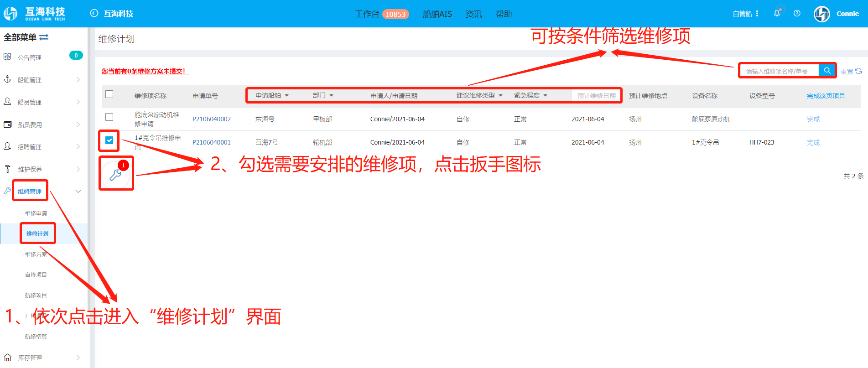Click the 维修管理 wrench sidebar icon

(7, 191)
